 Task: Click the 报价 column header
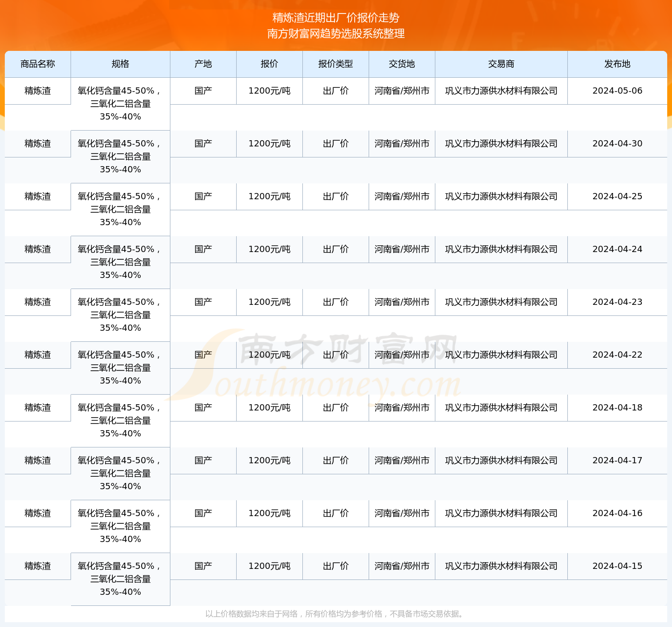[x=269, y=64]
